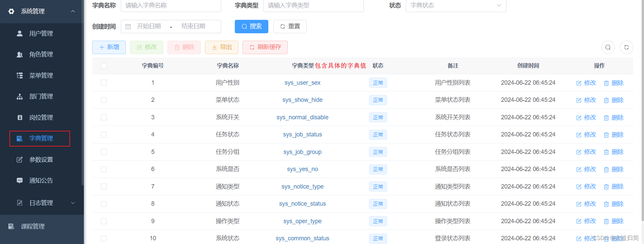Open 角色管理 in the sidebar
Viewport: 644px width, 244px height.
coord(41,54)
